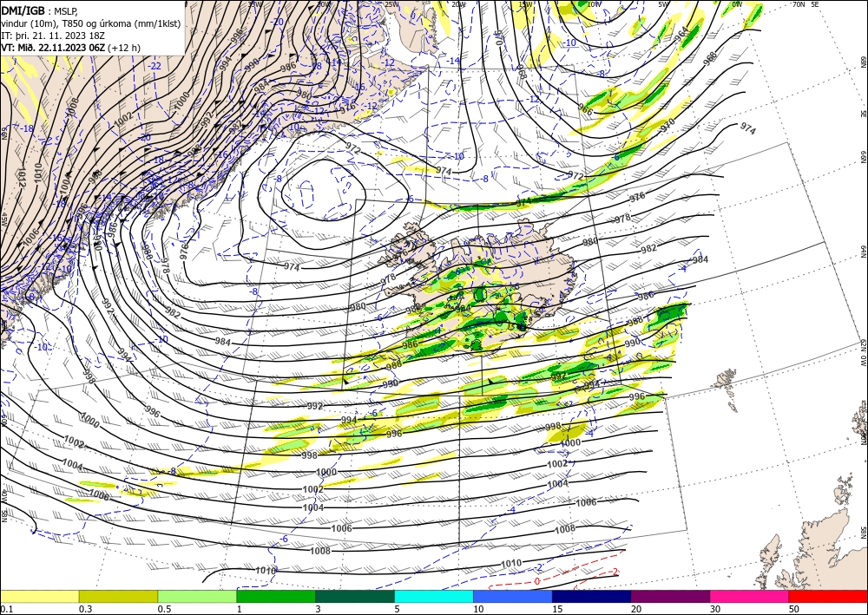Click the pink 30–50 legend swatch
This screenshot has width=868, height=615.
pyautogui.click(x=750, y=596)
